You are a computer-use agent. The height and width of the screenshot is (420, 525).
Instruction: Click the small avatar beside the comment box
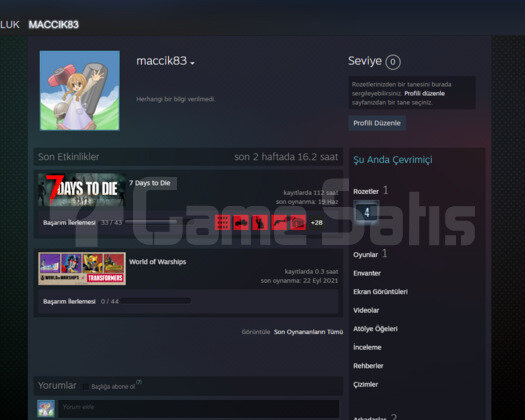(x=46, y=408)
